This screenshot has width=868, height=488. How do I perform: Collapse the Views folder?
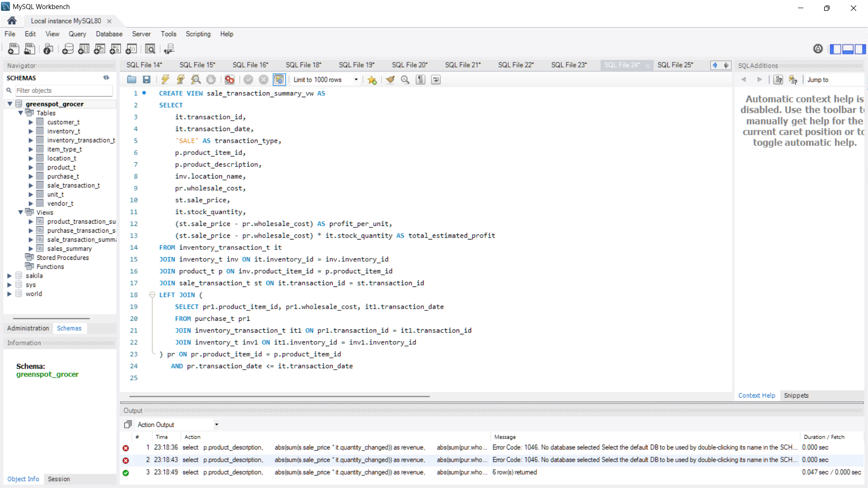(20, 212)
